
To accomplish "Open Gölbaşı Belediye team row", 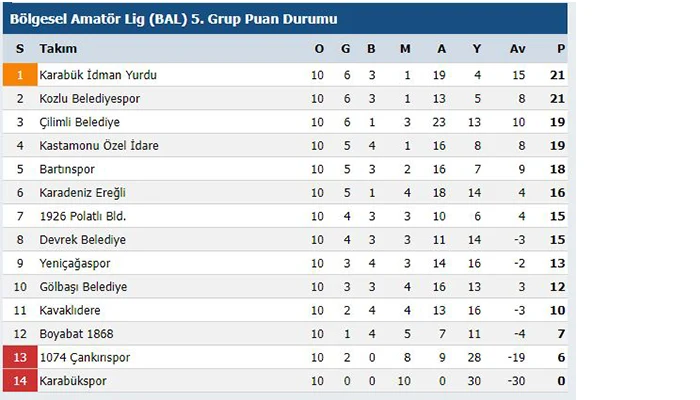I will 83,287.
